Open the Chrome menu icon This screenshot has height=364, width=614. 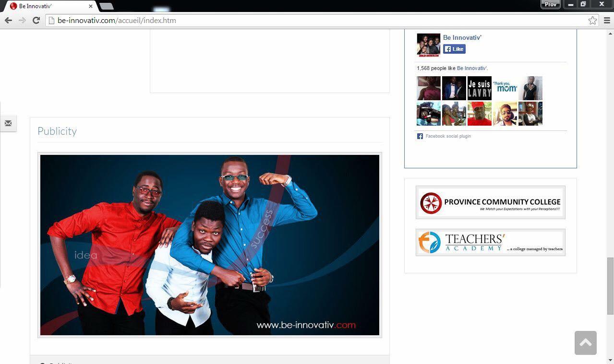[x=607, y=20]
